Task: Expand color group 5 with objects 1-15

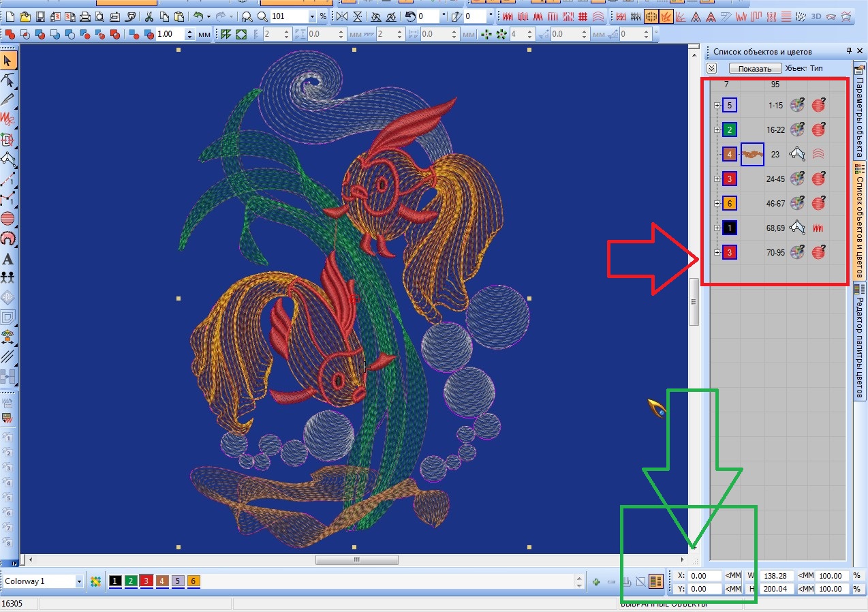Action: 717,106
